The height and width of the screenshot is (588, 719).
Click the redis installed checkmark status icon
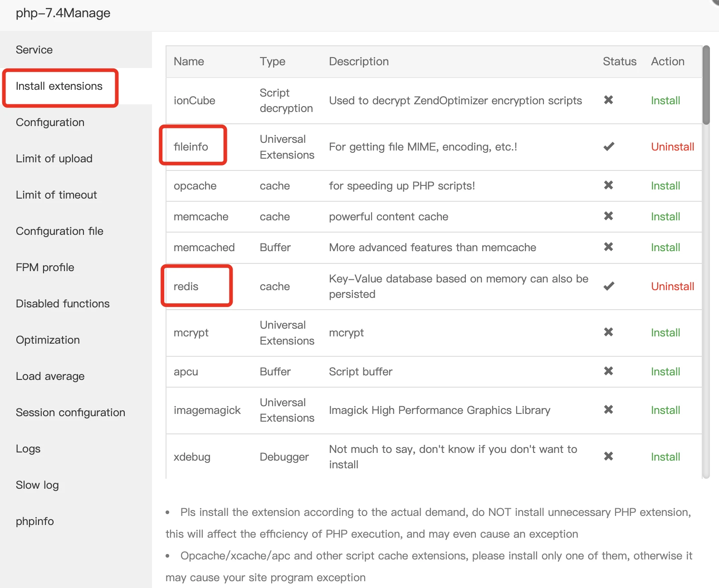tap(608, 286)
